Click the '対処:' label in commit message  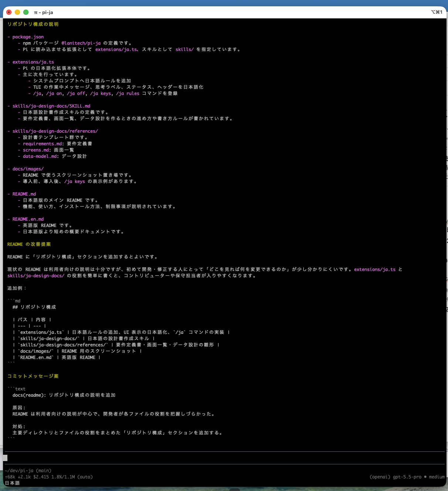(x=19, y=427)
